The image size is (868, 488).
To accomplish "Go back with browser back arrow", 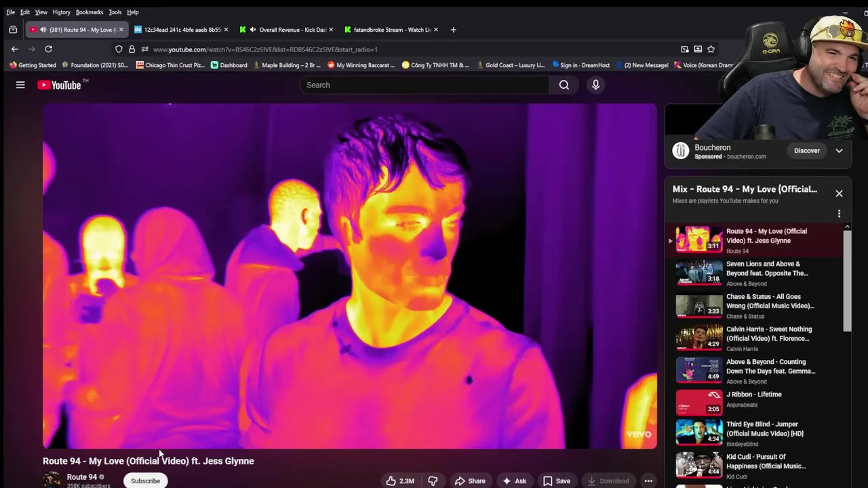I will (x=15, y=49).
